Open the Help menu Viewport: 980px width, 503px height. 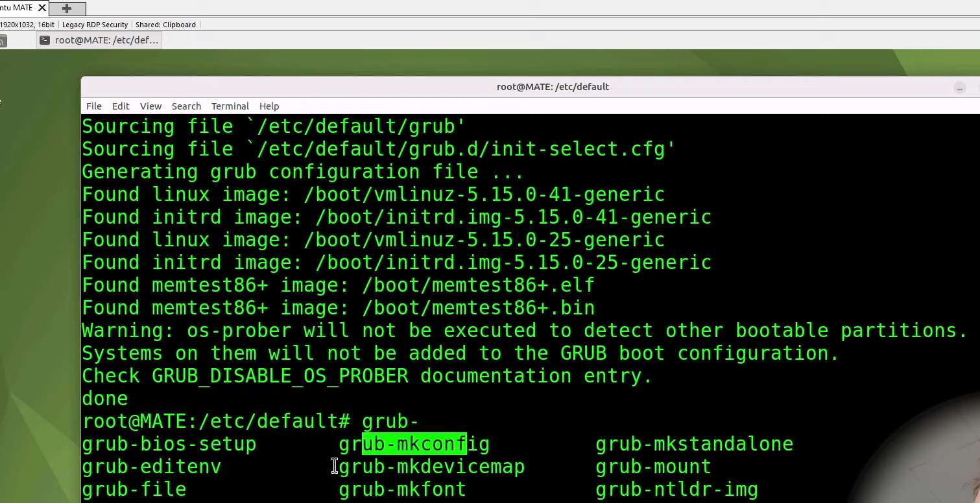point(269,106)
